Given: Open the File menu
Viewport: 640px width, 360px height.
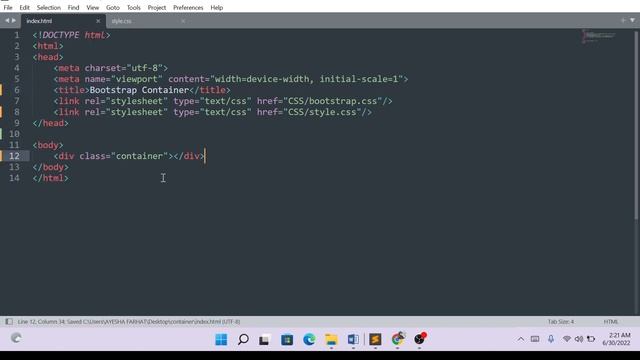Looking at the screenshot, I should point(8,7).
